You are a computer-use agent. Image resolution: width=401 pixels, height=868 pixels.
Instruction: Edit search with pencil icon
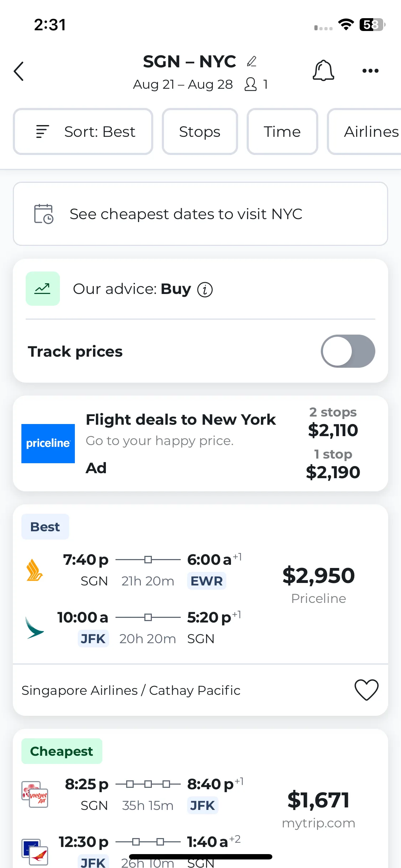click(252, 61)
